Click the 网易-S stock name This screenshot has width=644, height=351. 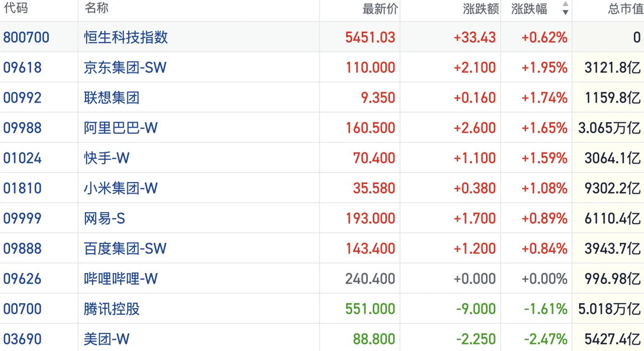104,218
